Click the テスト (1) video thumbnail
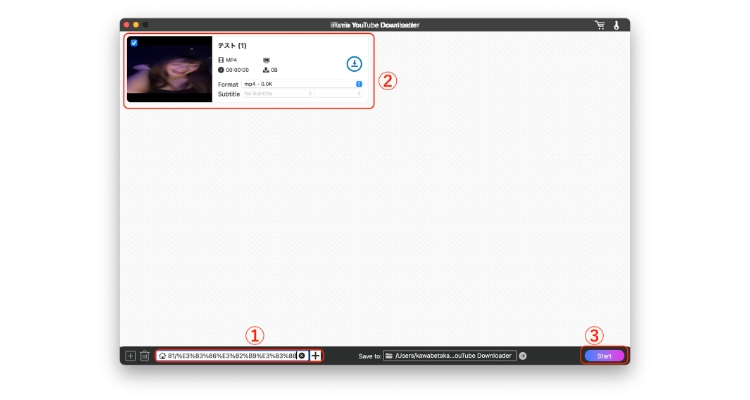Image resolution: width=750 pixels, height=400 pixels. click(169, 69)
